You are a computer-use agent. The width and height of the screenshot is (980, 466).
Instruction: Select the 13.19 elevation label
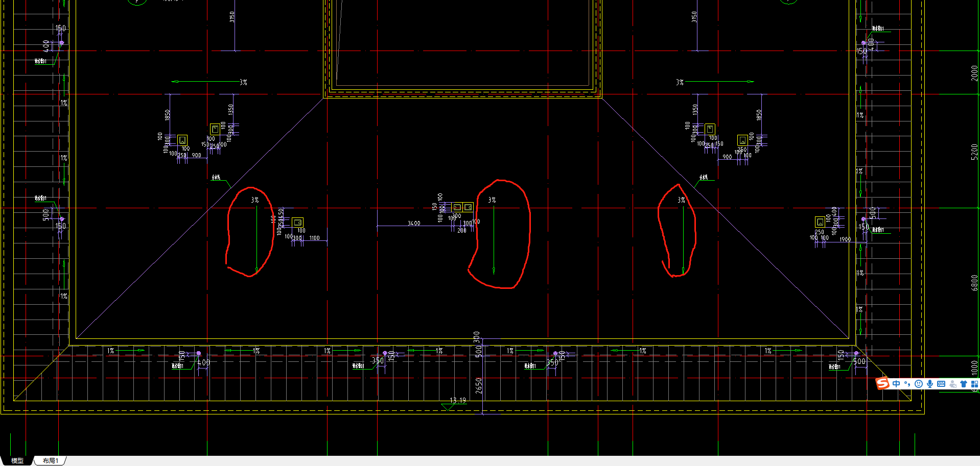pyautogui.click(x=458, y=400)
